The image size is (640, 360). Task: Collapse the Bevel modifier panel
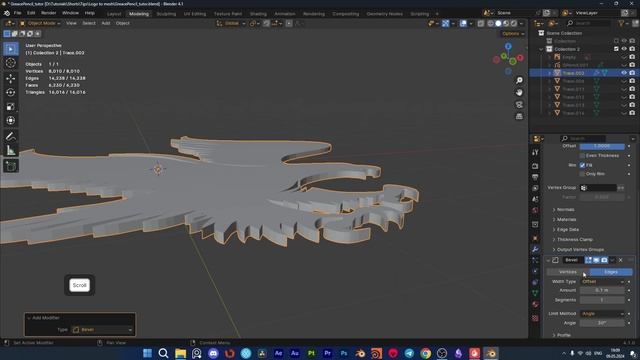[548, 260]
